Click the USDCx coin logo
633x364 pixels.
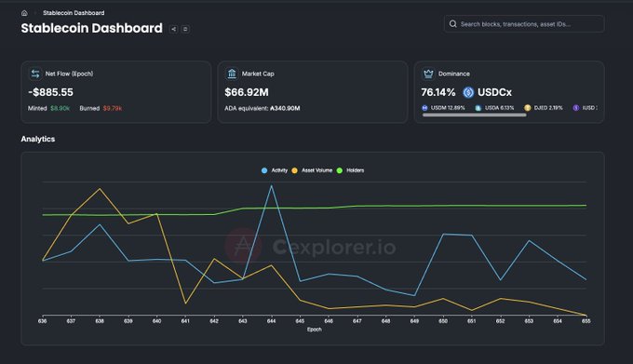pyautogui.click(x=468, y=92)
